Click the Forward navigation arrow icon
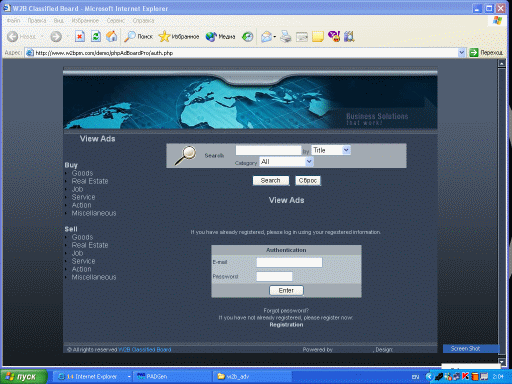The width and height of the screenshot is (512, 384). (56, 36)
